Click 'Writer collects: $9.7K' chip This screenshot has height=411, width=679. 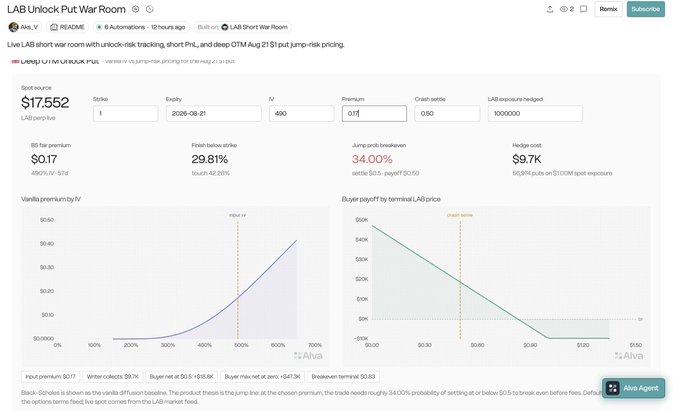[x=113, y=377]
